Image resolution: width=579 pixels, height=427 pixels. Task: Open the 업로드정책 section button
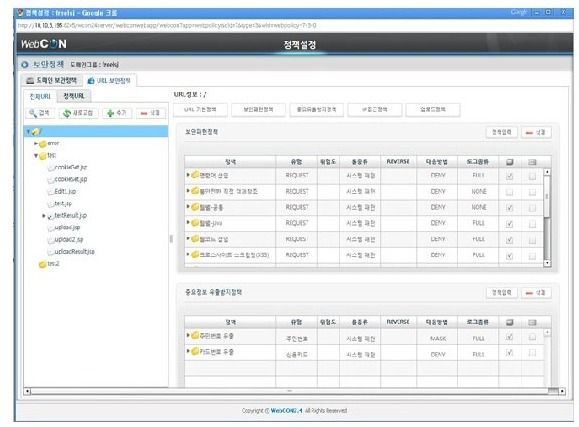433,110
